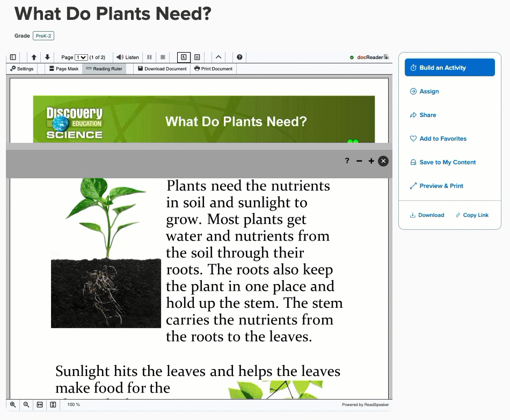This screenshot has height=420, width=510.
Task: Click the 100 % zoom level text
Action: tap(74, 405)
